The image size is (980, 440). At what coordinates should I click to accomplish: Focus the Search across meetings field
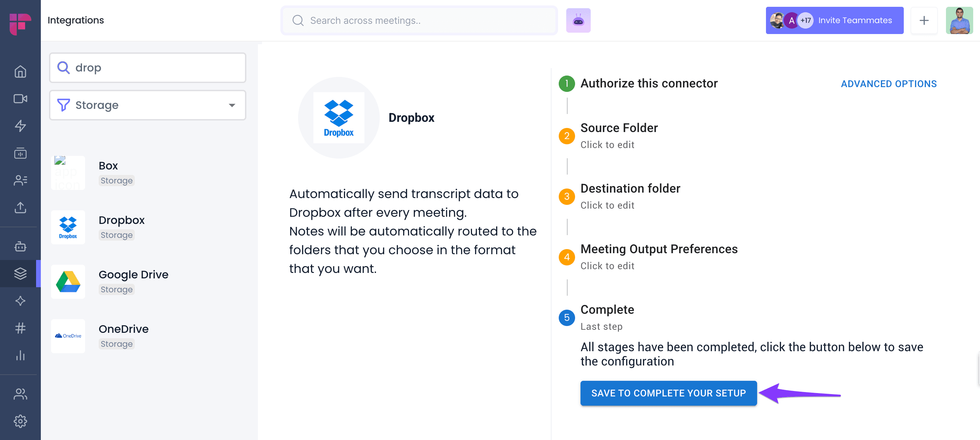419,20
